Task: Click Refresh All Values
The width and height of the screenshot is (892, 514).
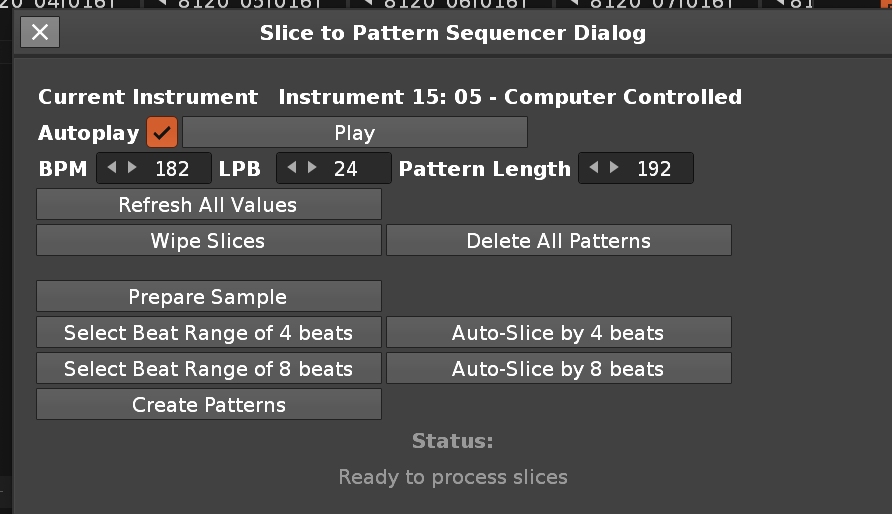Action: click(x=209, y=204)
